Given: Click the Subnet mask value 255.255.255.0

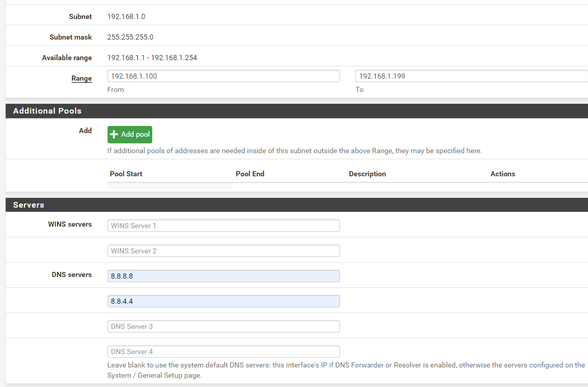Looking at the screenshot, I should [129, 37].
